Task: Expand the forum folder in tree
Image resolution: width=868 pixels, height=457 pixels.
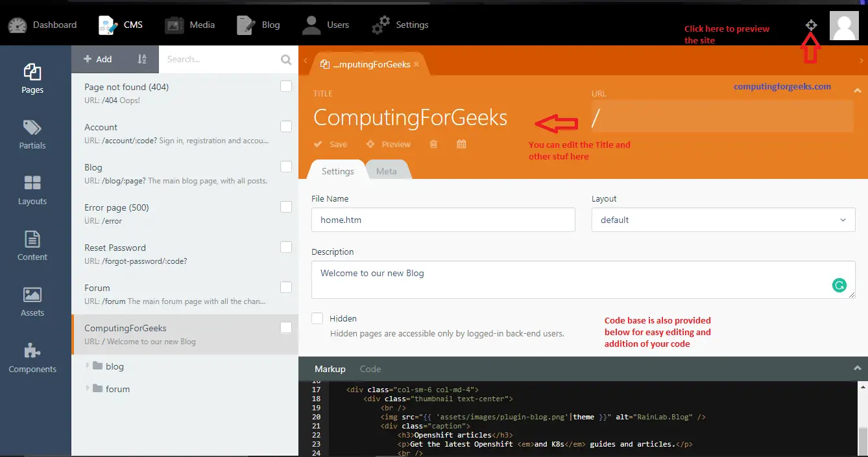Action: pyautogui.click(x=89, y=389)
